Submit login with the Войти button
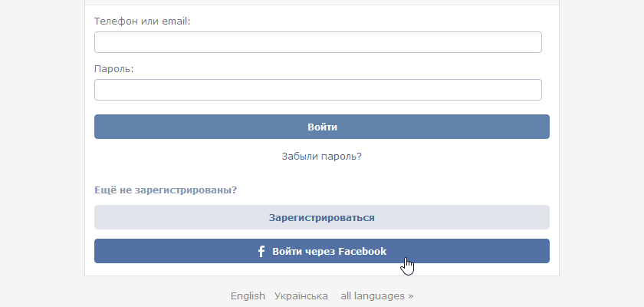644x307 pixels. [322, 127]
